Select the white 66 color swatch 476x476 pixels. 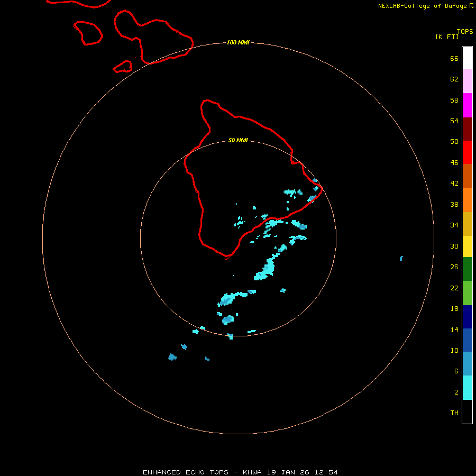(x=467, y=58)
